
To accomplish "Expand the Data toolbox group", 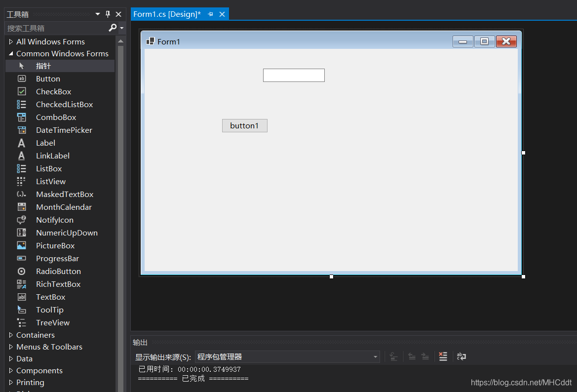I will (11, 358).
